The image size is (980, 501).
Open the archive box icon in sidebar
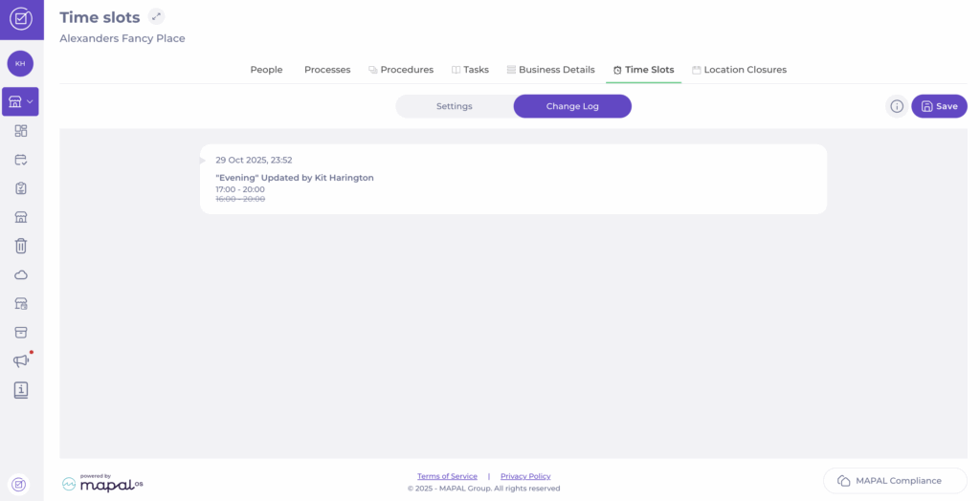20,332
